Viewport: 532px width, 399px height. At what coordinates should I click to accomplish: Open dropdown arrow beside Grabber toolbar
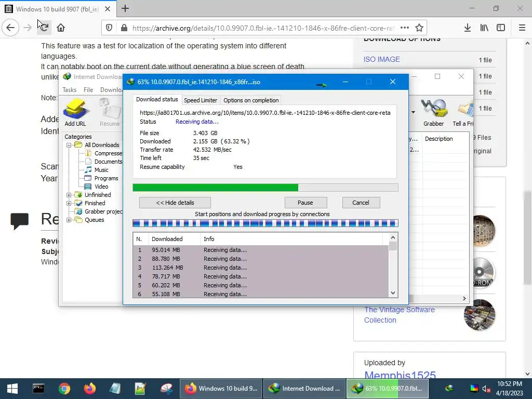413,112
